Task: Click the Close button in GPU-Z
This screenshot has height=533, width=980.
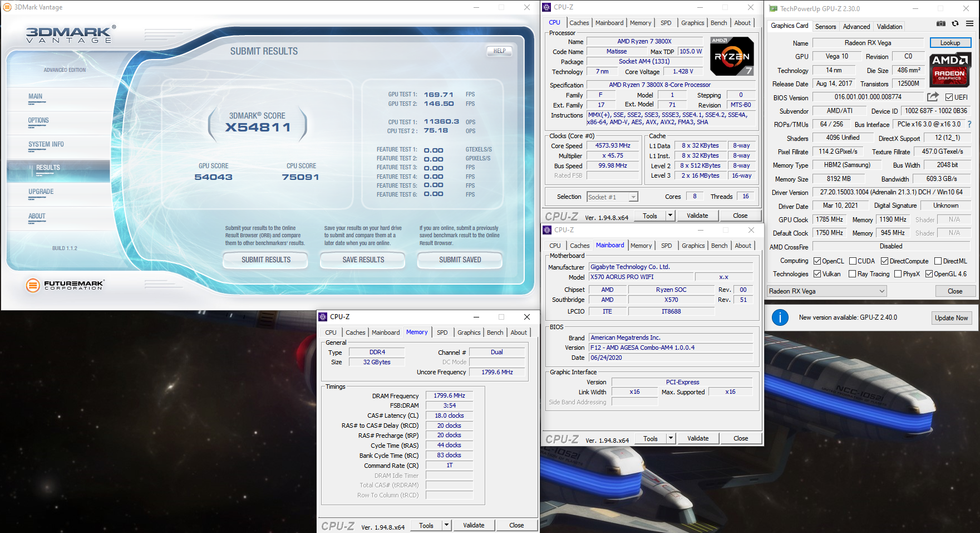Action: coord(955,291)
